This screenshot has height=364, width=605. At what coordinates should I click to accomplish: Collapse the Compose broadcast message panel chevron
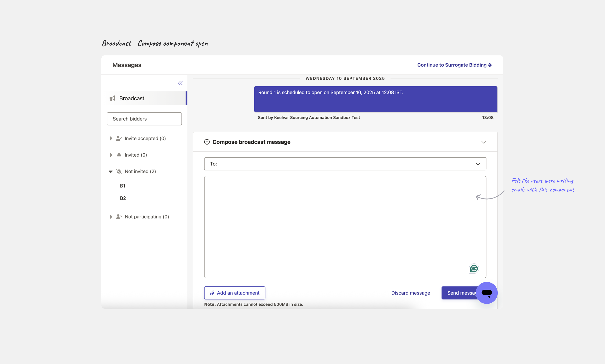pyautogui.click(x=483, y=142)
